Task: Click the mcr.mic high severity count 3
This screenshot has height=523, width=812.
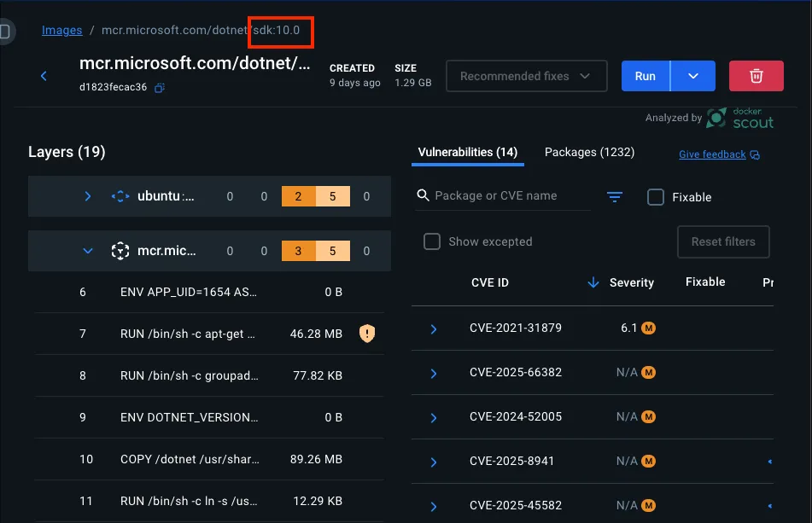Action: (298, 251)
